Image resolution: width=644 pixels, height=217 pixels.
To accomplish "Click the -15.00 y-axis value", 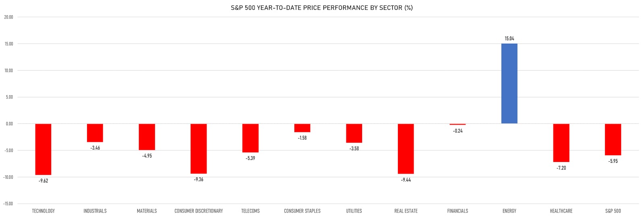I will pyautogui.click(x=8, y=204).
